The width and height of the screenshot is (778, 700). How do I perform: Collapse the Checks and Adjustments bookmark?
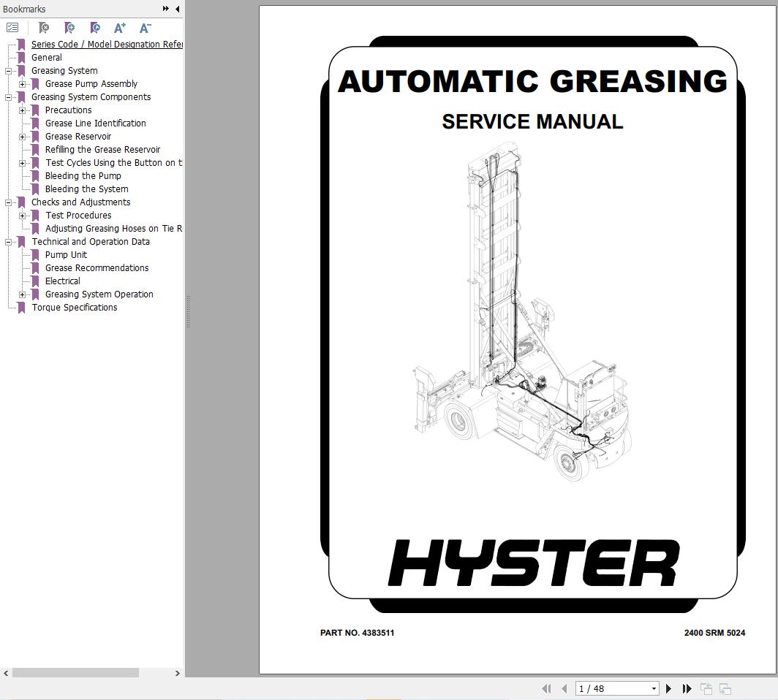coord(9,202)
